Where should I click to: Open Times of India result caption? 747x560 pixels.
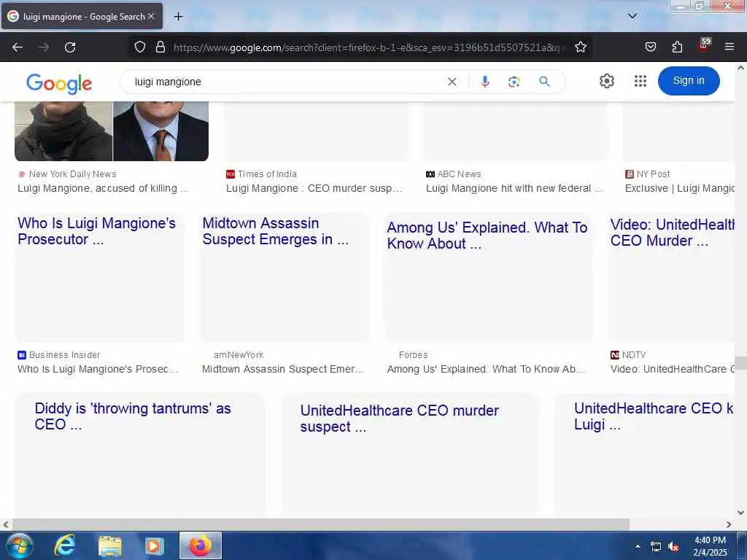[x=314, y=189]
